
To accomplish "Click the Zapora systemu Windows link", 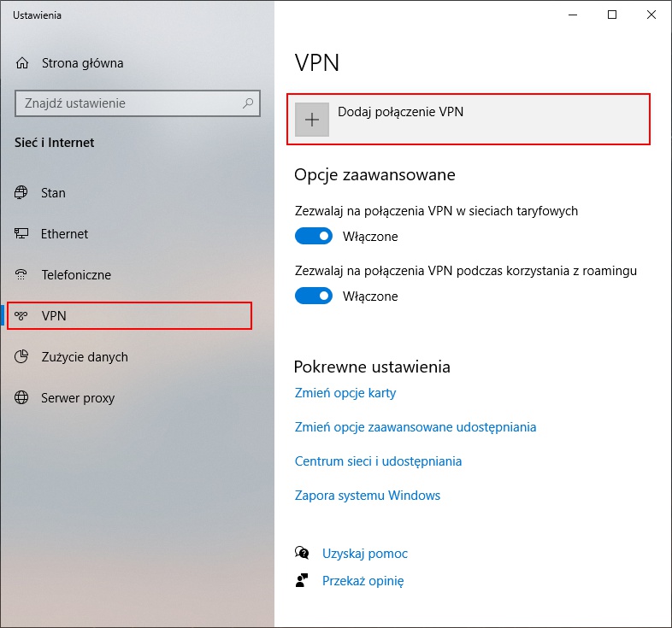I will pos(367,496).
